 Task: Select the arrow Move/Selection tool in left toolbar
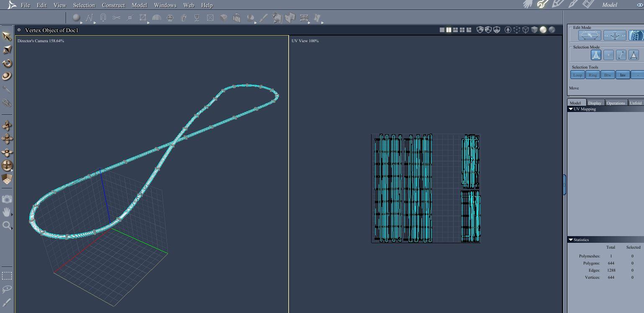7,36
